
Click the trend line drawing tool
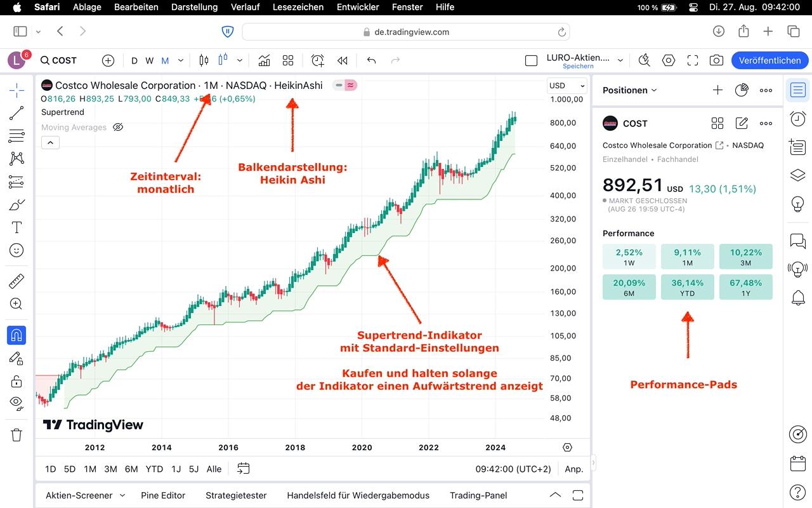[16, 113]
